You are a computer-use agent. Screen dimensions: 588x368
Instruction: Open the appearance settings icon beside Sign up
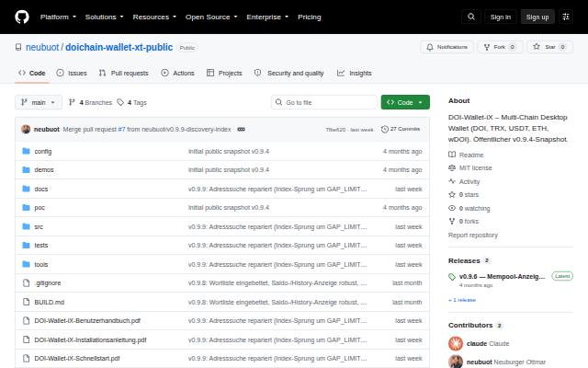coord(566,17)
